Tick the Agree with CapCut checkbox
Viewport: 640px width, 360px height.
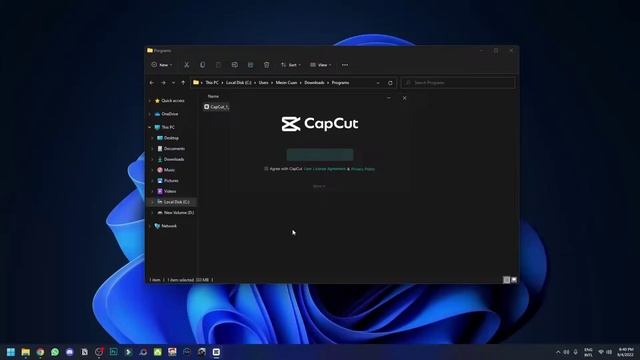266,169
